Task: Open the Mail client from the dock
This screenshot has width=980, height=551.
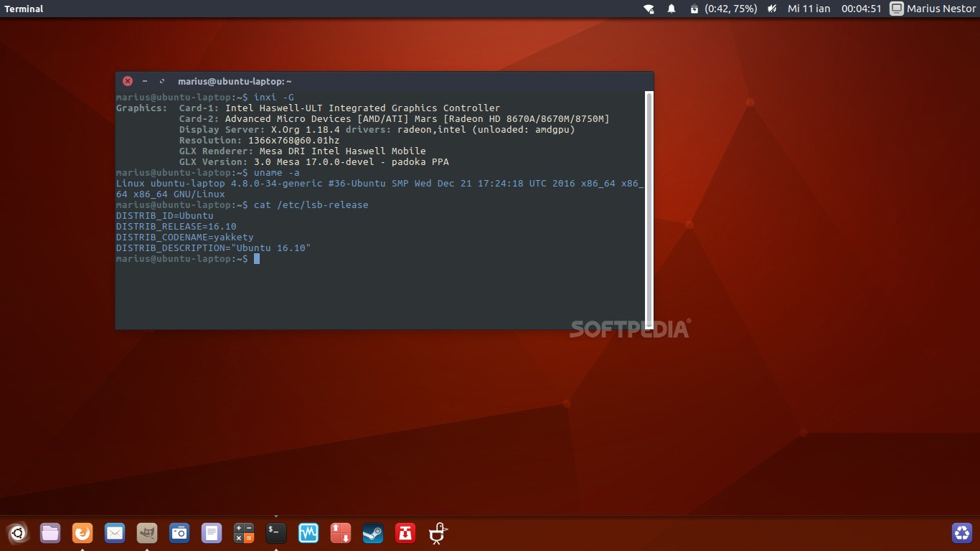Action: pyautogui.click(x=114, y=533)
